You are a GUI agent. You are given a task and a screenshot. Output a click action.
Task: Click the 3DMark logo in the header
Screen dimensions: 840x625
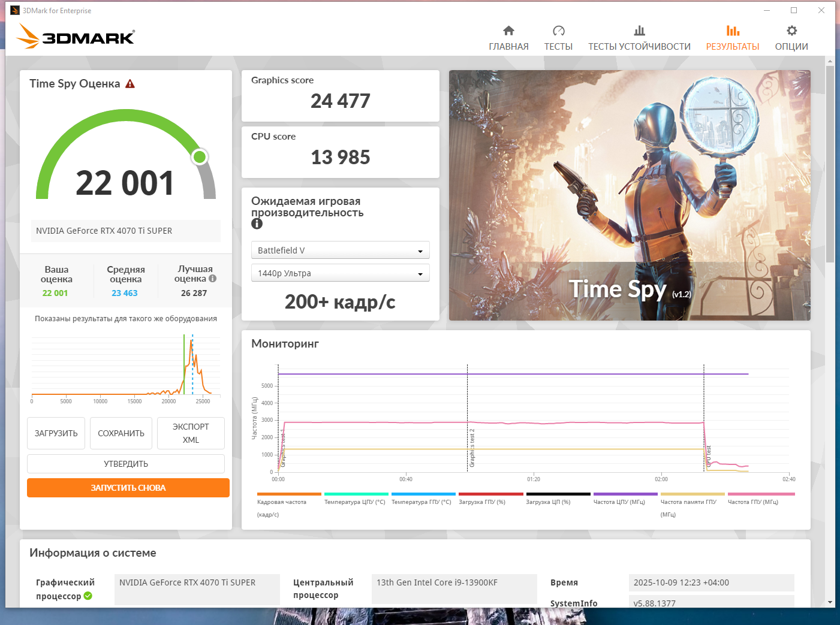click(76, 36)
